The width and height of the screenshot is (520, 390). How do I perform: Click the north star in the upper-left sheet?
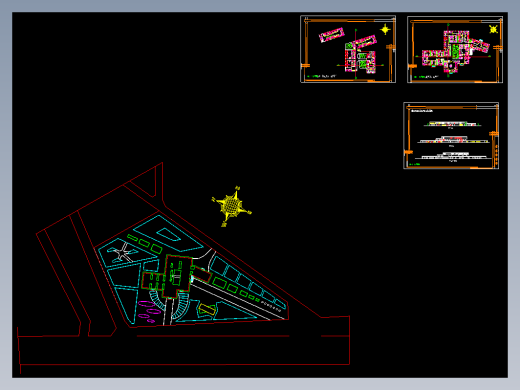[385, 30]
